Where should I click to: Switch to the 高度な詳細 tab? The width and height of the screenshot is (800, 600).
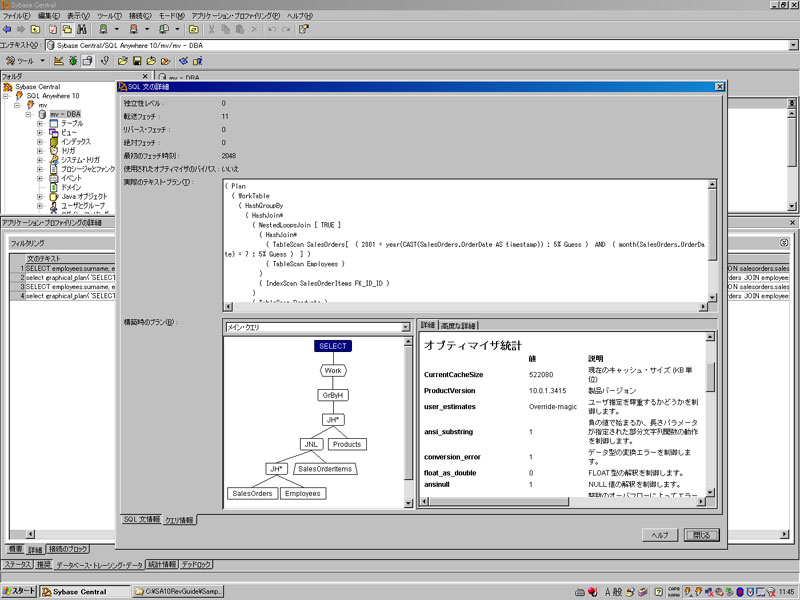click(x=458, y=326)
